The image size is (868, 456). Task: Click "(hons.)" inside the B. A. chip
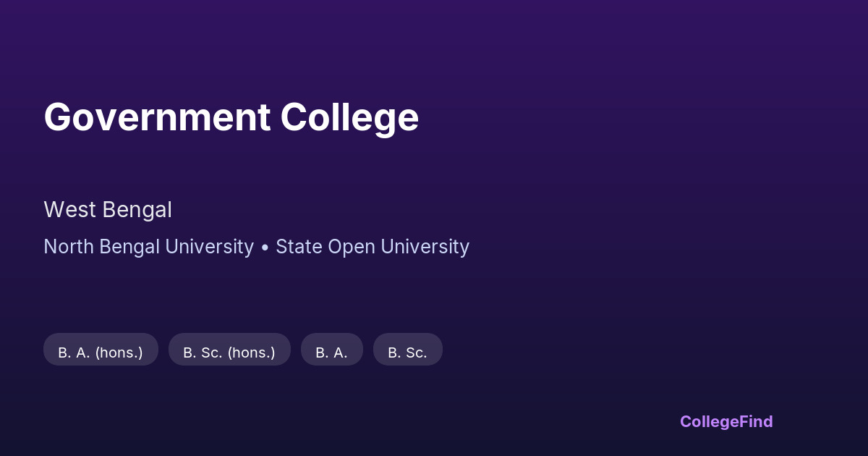point(119,352)
